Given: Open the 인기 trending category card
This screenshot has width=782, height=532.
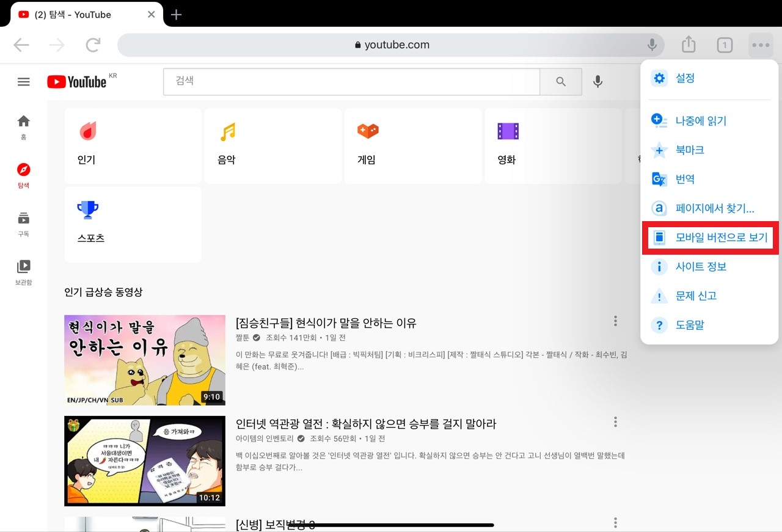Looking at the screenshot, I should 133,146.
